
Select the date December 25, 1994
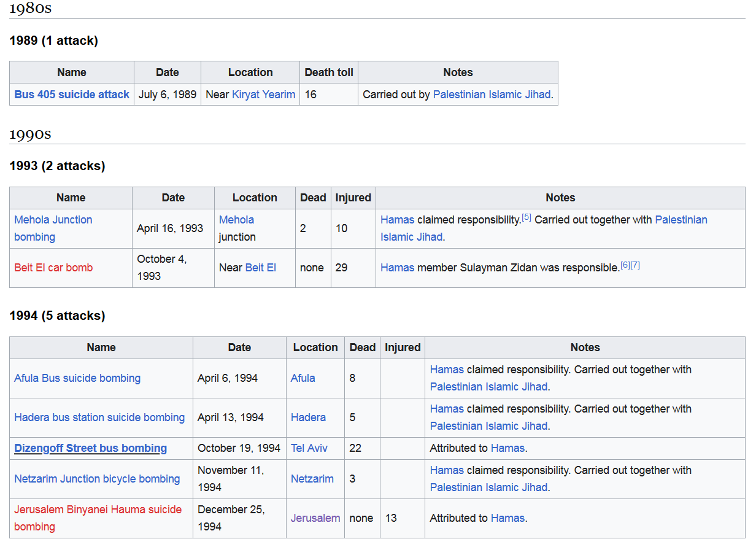click(x=231, y=518)
